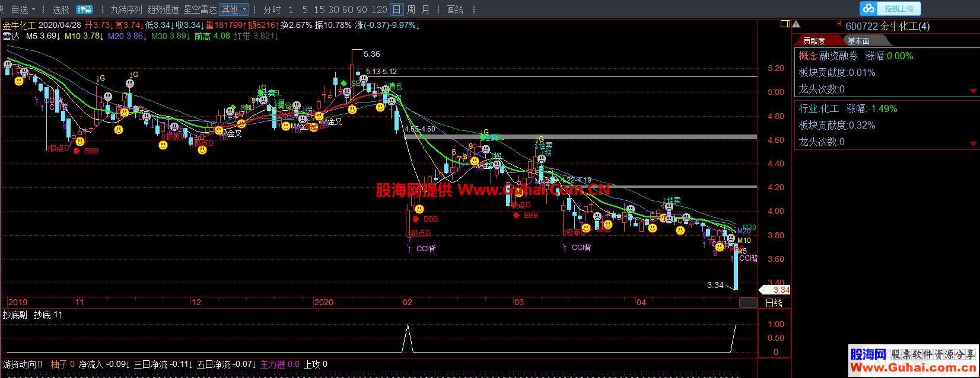The image size is (980, 378).
Task: Click the Baidu cloud upload icon
Action: tap(869, 8)
